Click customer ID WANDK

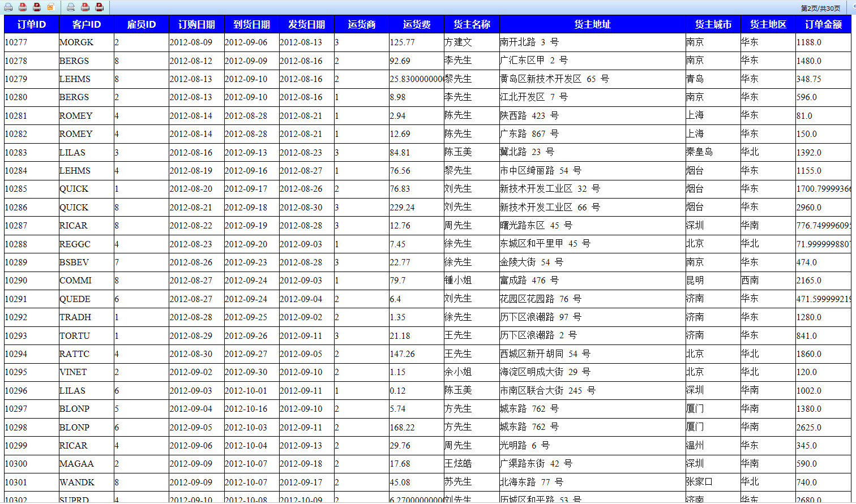coord(77,483)
